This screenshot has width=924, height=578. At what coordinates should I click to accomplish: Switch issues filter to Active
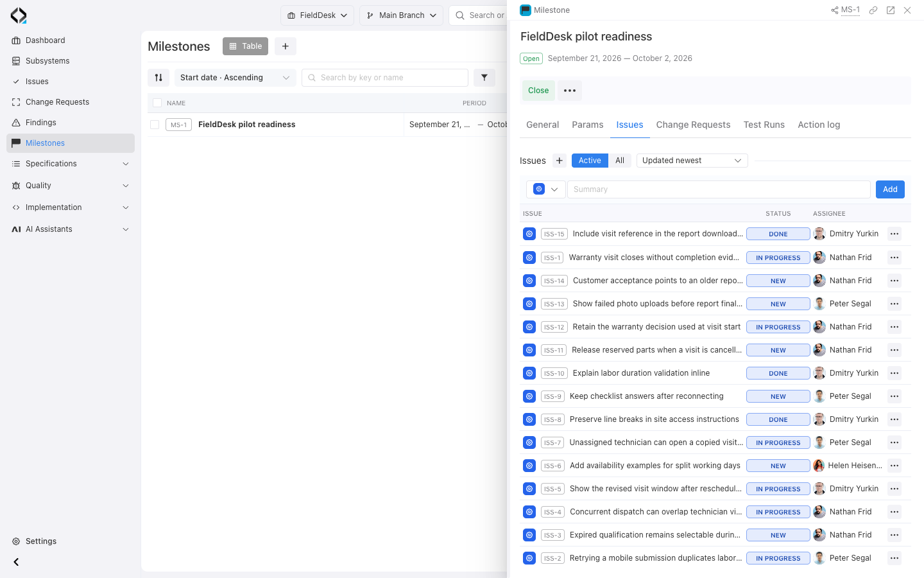point(590,161)
